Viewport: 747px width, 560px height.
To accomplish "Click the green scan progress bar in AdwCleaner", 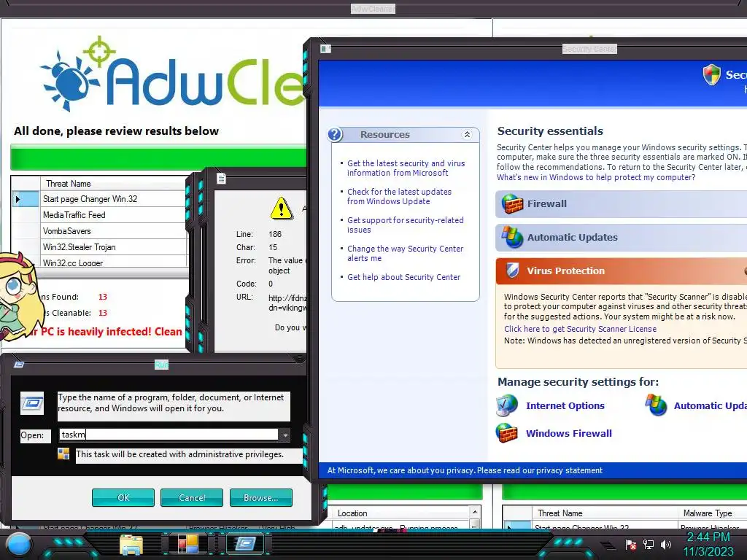I will point(158,157).
